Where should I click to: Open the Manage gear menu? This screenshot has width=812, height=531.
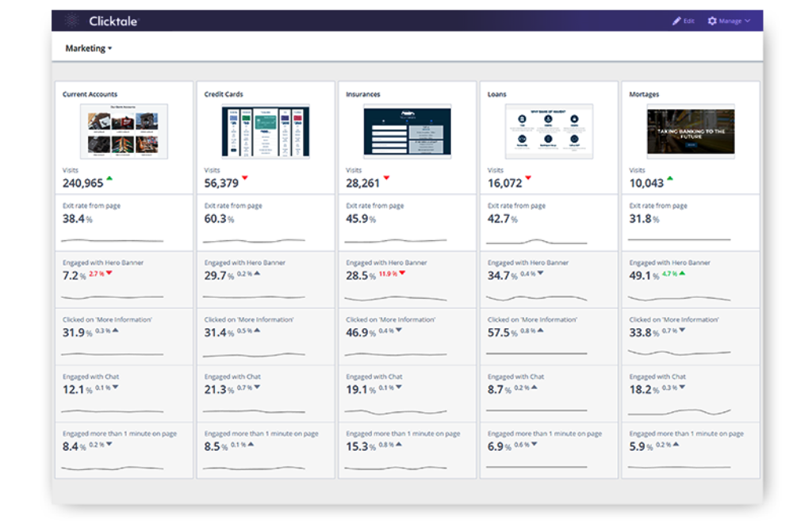729,21
